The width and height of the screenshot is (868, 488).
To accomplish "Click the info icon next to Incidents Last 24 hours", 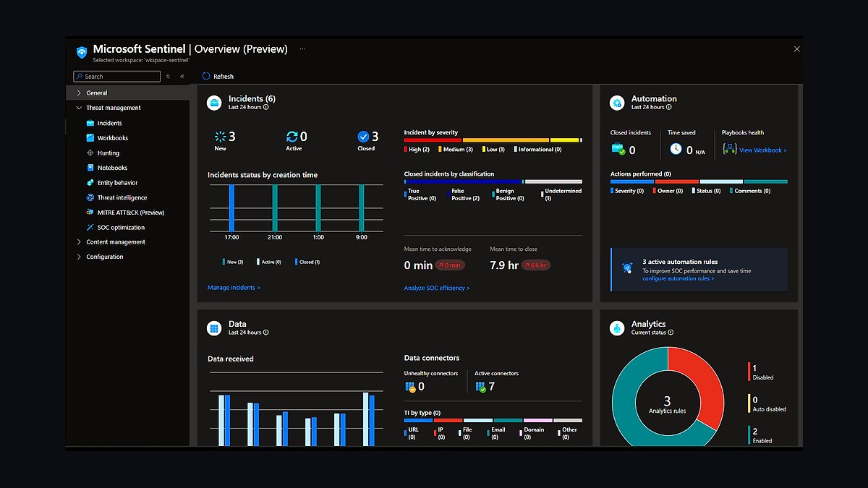I will [266, 107].
